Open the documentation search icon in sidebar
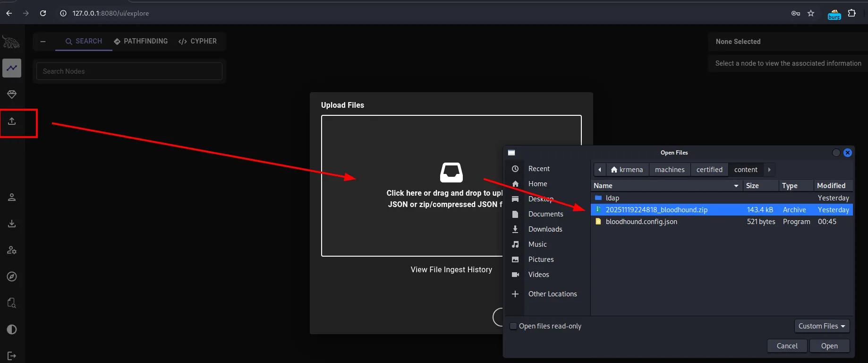This screenshot has height=363, width=868. tap(12, 303)
